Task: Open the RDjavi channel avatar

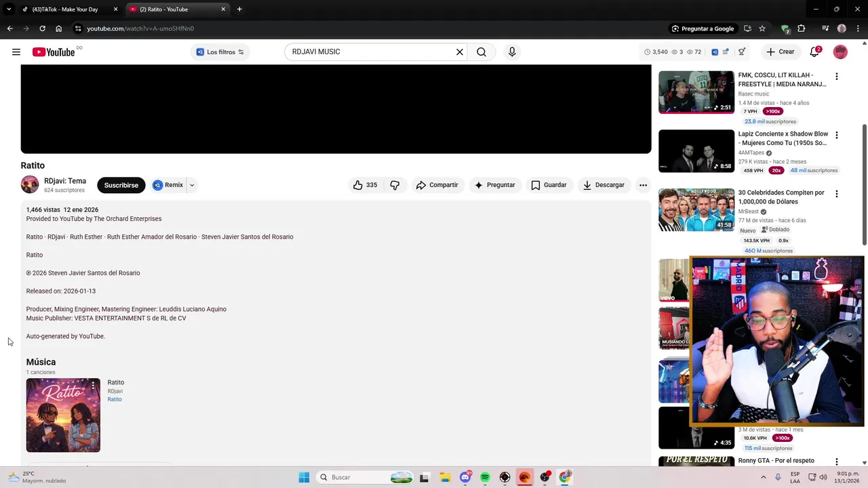Action: [x=30, y=184]
